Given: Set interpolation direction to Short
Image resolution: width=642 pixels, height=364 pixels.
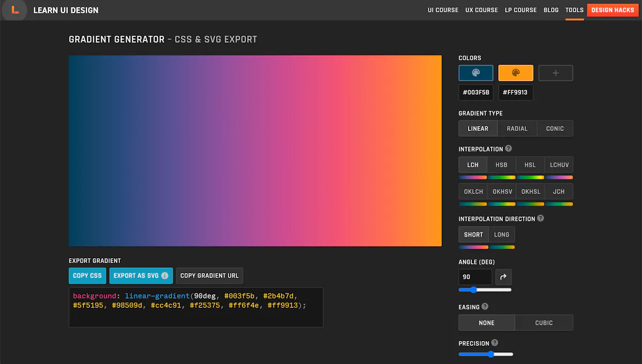Looking at the screenshot, I should click(473, 235).
